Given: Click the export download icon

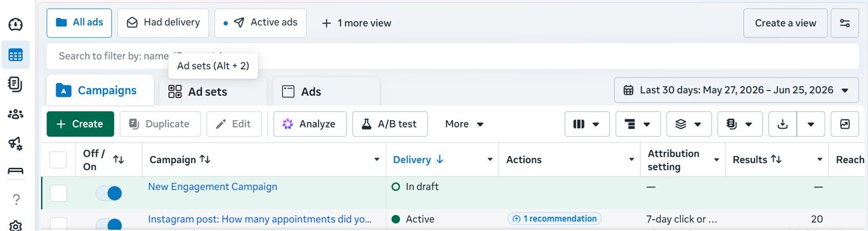Looking at the screenshot, I should [x=782, y=124].
